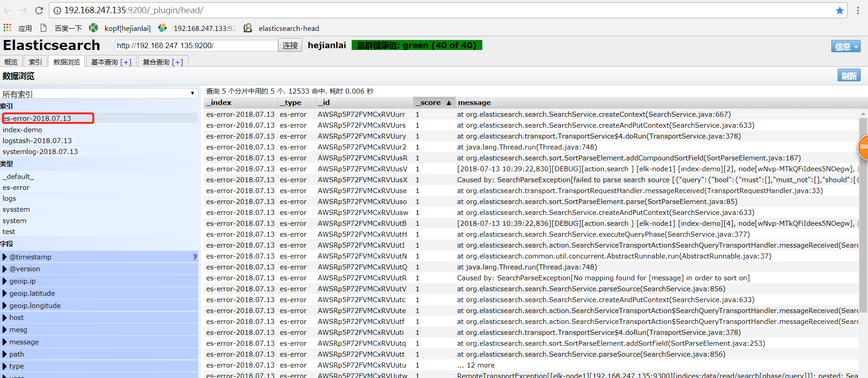Click the bookmark star icon
The image size is (868, 378).
point(839,10)
